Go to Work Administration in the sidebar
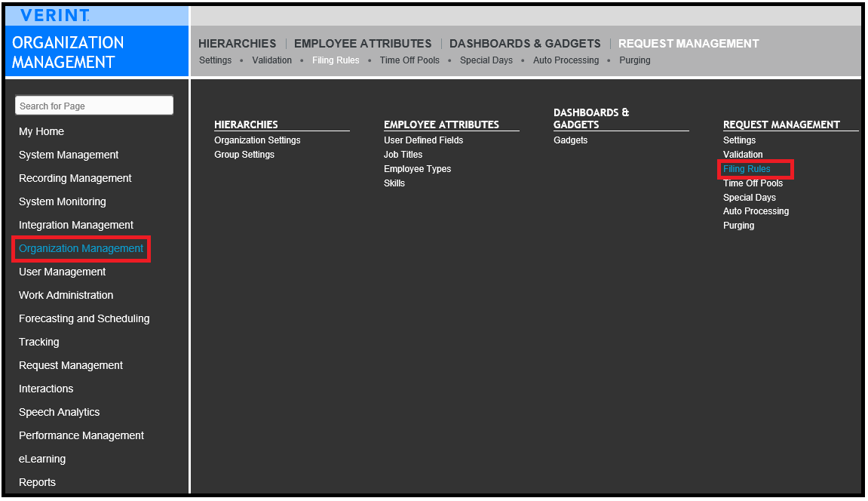 66,295
